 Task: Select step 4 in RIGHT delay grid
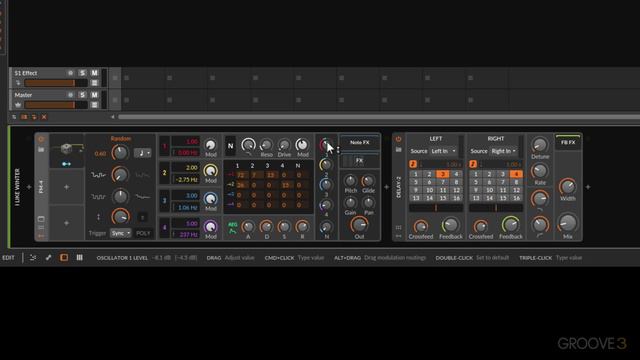tap(516, 174)
